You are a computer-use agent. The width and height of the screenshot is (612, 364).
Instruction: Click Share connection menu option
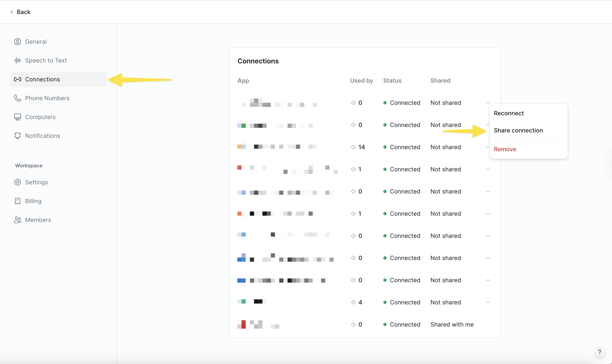(x=518, y=131)
